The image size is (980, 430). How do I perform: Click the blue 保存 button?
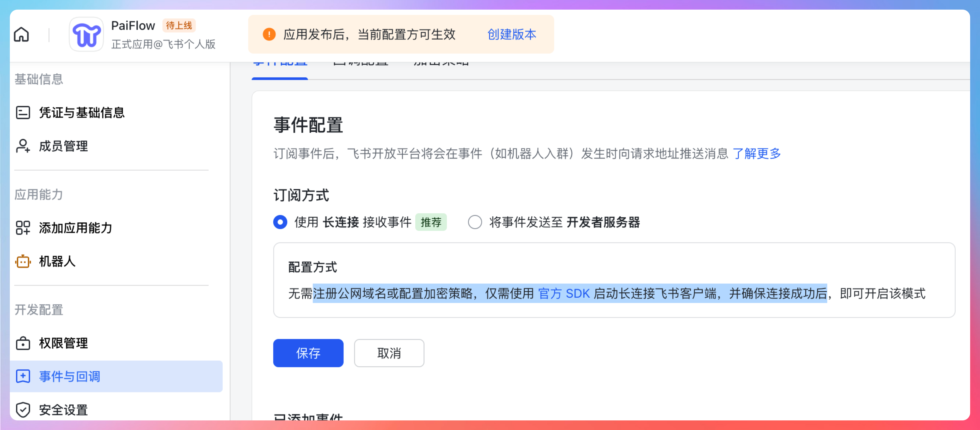tap(308, 353)
